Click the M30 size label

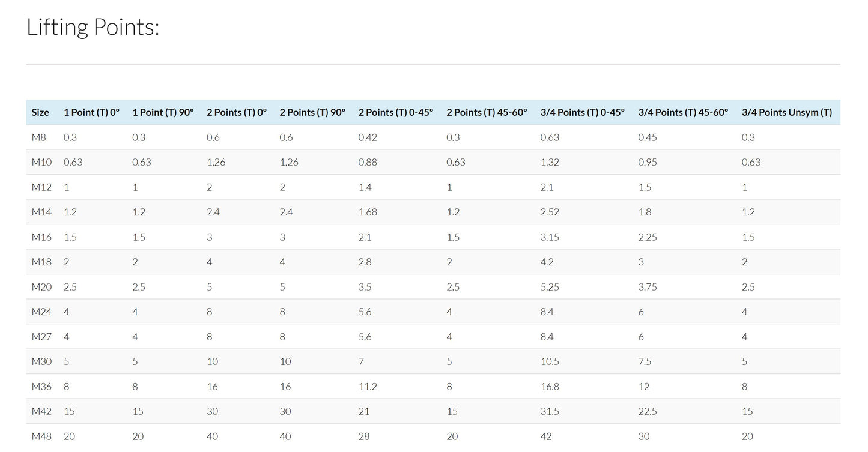[41, 361]
